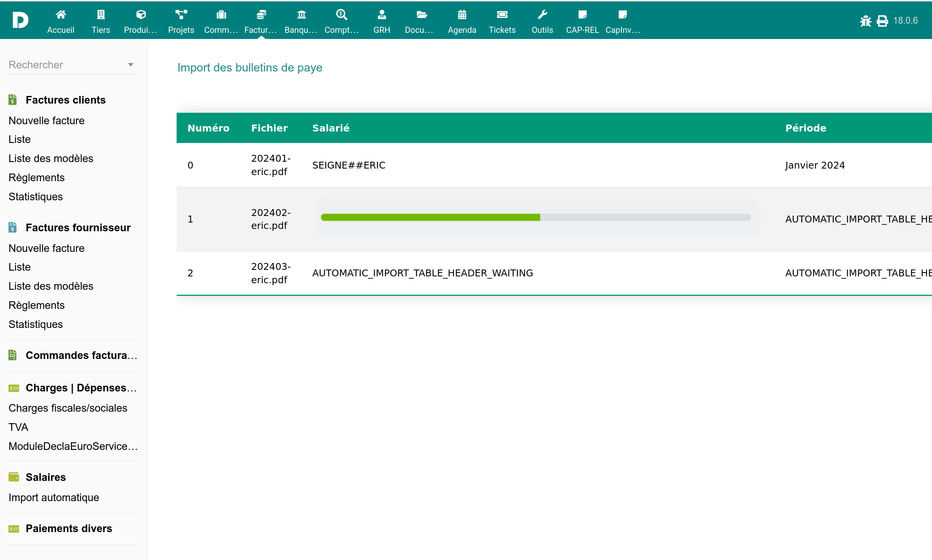Screen dimensions: 932x560
Task: Open Statistiques under Factures clients
Action: click(x=36, y=196)
